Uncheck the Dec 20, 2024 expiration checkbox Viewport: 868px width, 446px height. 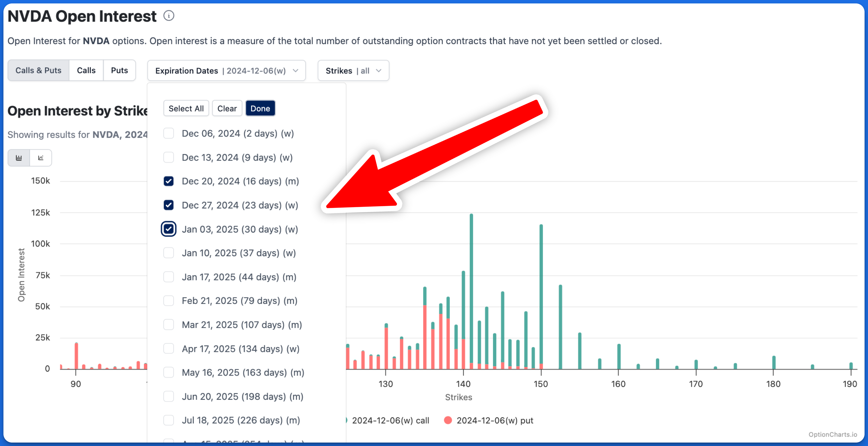169,181
